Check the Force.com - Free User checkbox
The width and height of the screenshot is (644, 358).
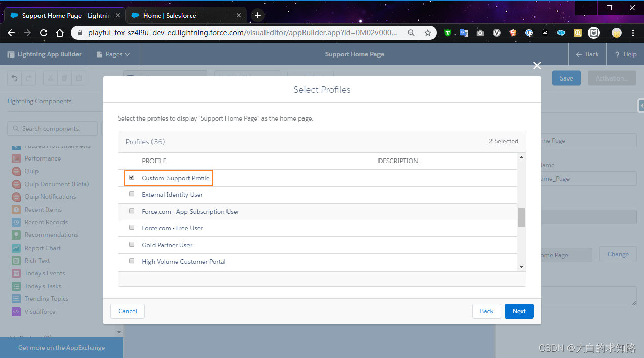pyautogui.click(x=132, y=228)
